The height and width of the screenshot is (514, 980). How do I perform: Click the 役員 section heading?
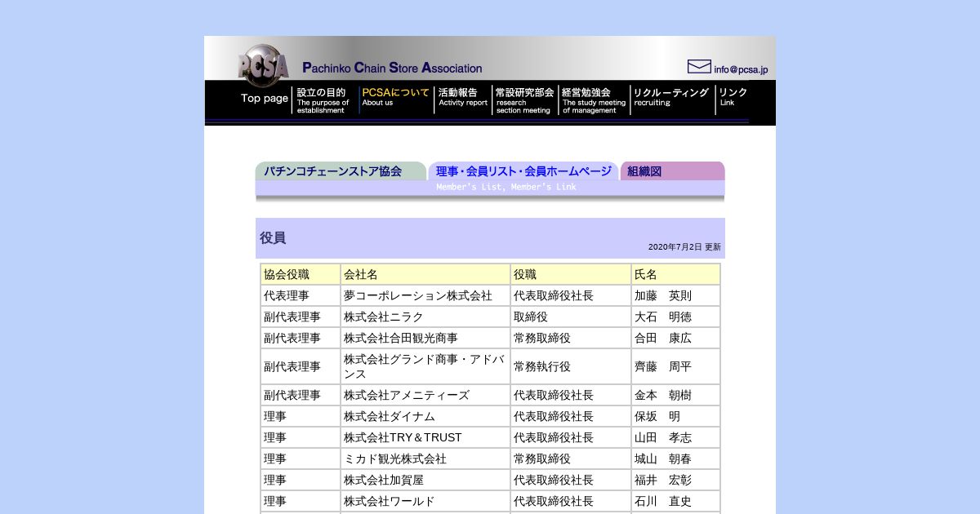click(x=273, y=238)
